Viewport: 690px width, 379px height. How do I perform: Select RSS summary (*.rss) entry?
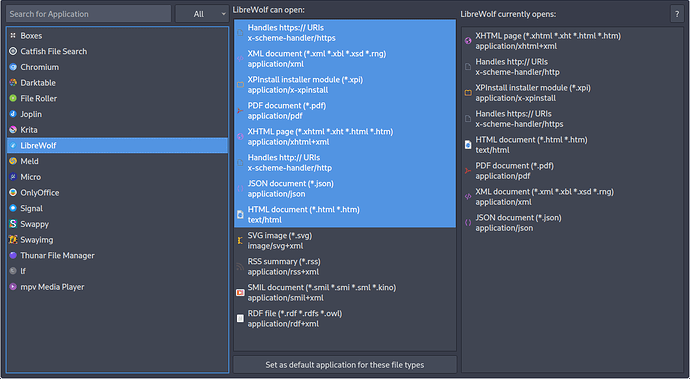pyautogui.click(x=345, y=266)
